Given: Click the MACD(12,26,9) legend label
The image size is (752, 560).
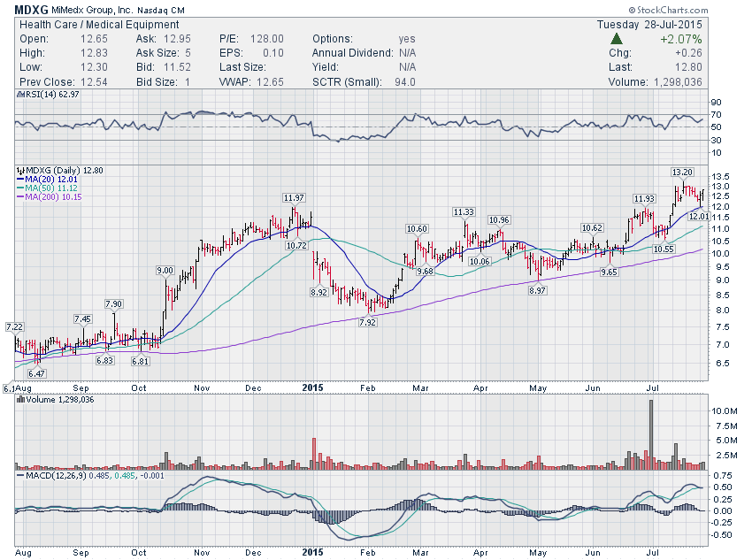Looking at the screenshot, I should [x=56, y=476].
